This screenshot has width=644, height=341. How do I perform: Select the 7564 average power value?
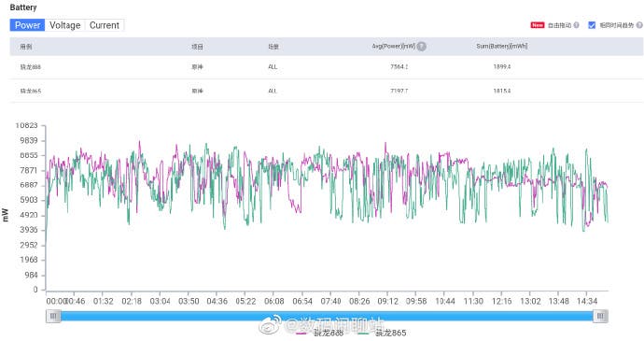point(399,66)
